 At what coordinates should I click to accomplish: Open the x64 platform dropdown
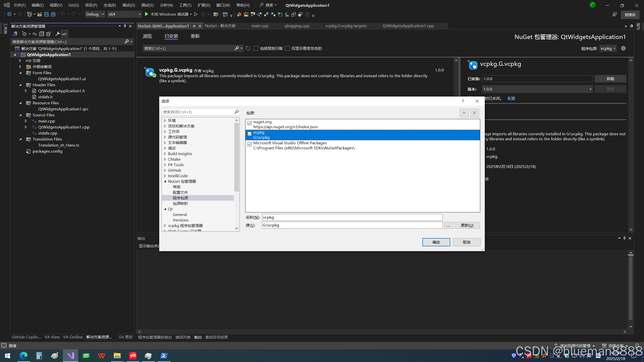[x=125, y=14]
